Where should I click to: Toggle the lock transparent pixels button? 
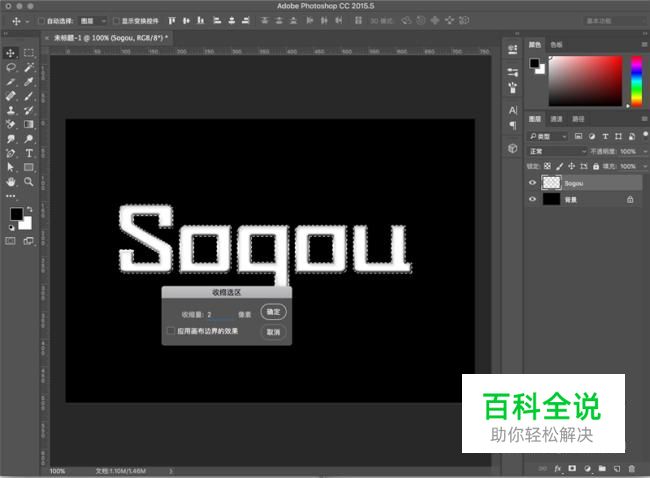[547, 166]
